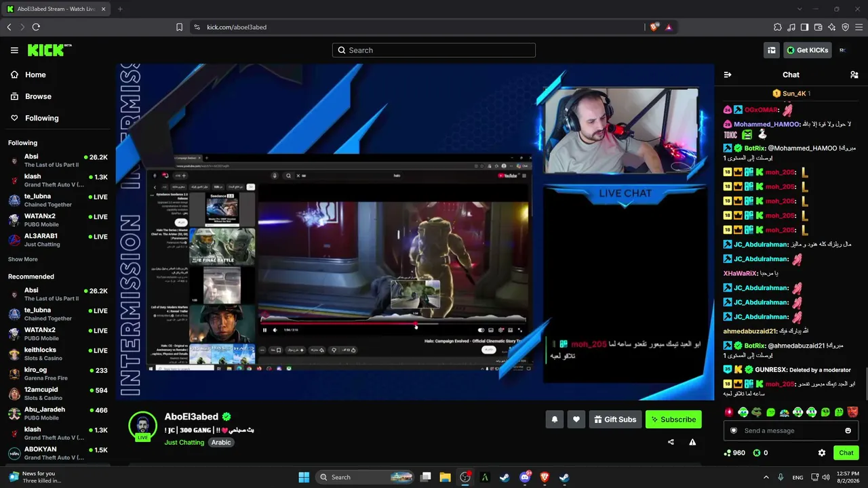Open OBS Studio from the taskbar

coord(465,477)
